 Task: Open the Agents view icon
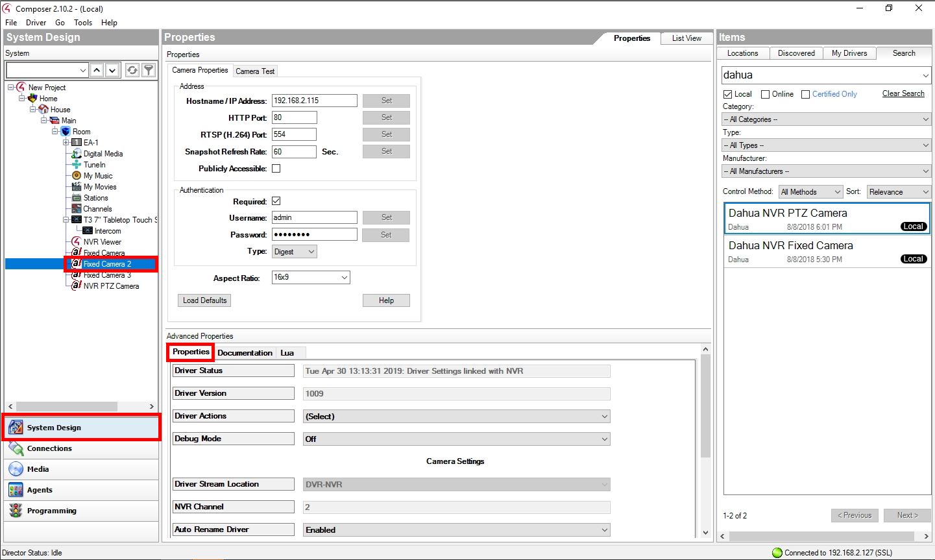(x=16, y=490)
